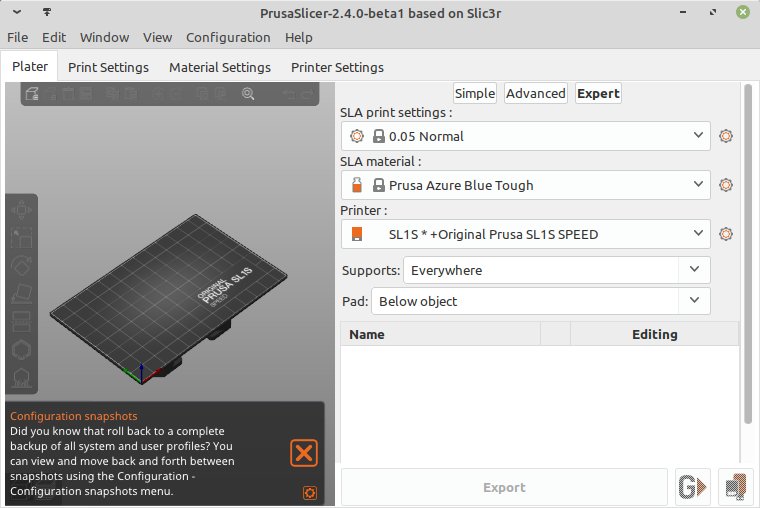The width and height of the screenshot is (760, 508).
Task: Switch to Advanced mode
Action: tap(536, 94)
